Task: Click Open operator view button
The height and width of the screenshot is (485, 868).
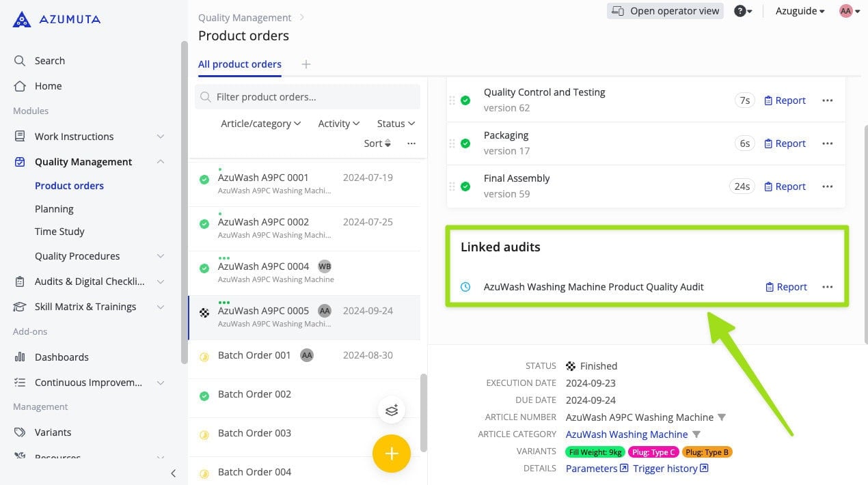Action: pyautogui.click(x=665, y=11)
